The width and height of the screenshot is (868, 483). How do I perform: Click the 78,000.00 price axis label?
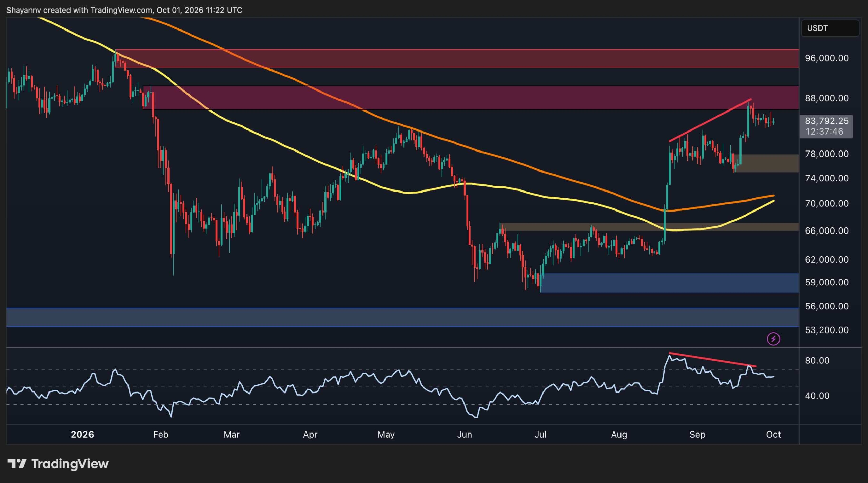tap(827, 154)
